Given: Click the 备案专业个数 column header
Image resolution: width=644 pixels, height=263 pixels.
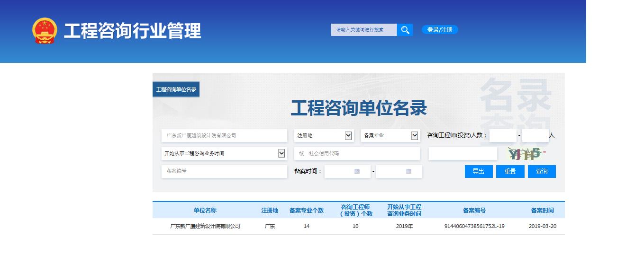Looking at the screenshot, I should click(x=307, y=210).
